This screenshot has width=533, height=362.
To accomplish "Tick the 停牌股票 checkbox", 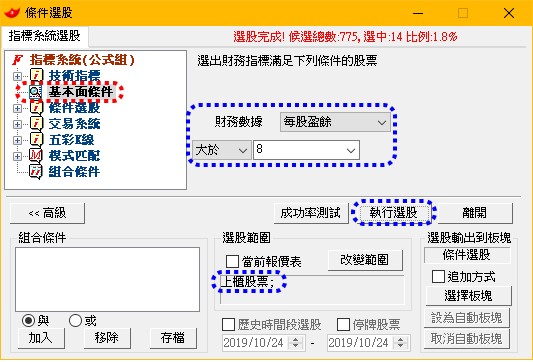I will click(x=343, y=324).
